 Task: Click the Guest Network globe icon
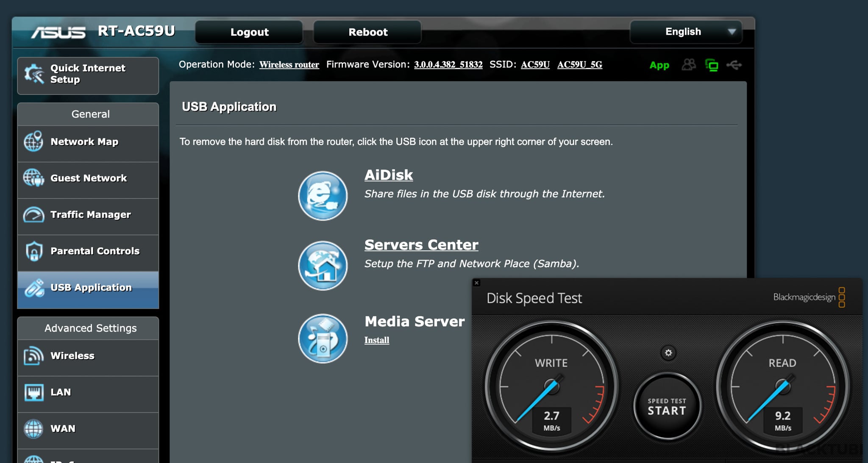click(x=33, y=178)
